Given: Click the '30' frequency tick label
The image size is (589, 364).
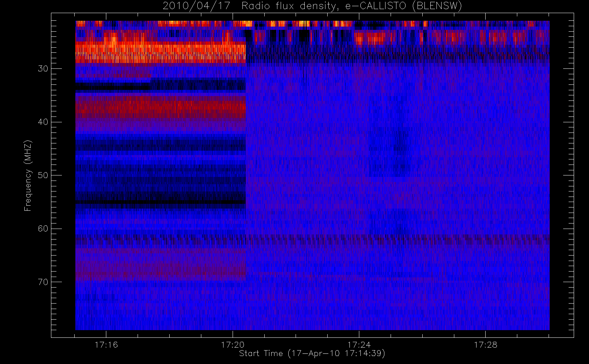Looking at the screenshot, I should [x=43, y=69].
